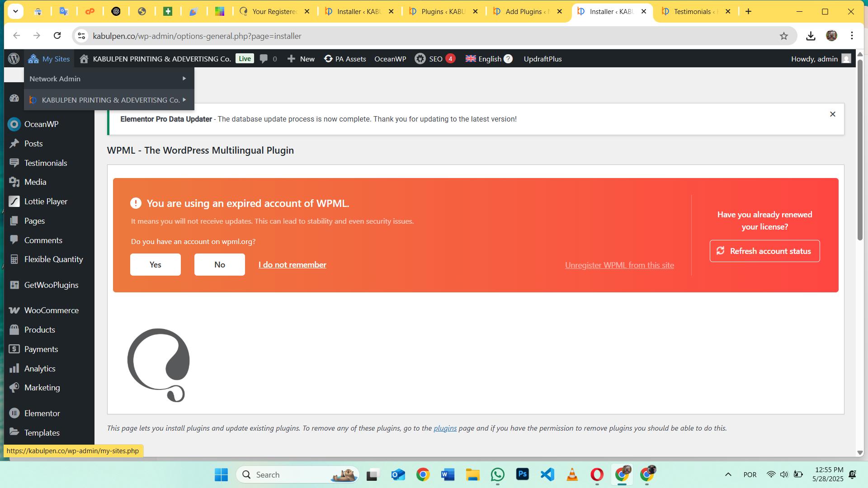
Task: Reload the current page
Action: coord(57,36)
